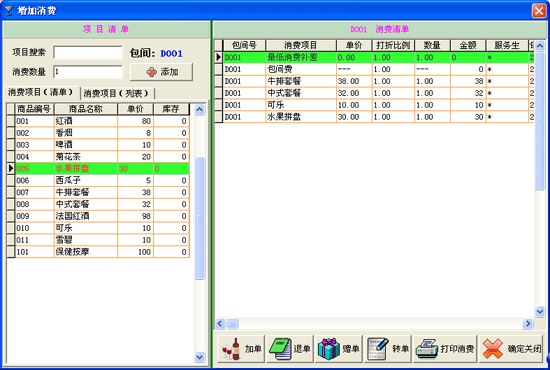Viewport: 550px width, 370px height.
Task: Click product list scrollbar down arrow
Action: tap(199, 357)
